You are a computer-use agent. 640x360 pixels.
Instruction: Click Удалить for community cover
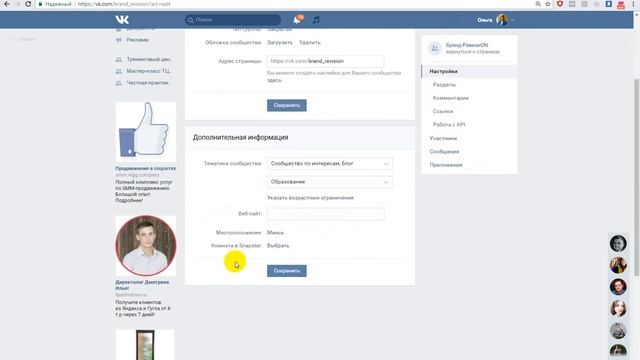tap(310, 42)
